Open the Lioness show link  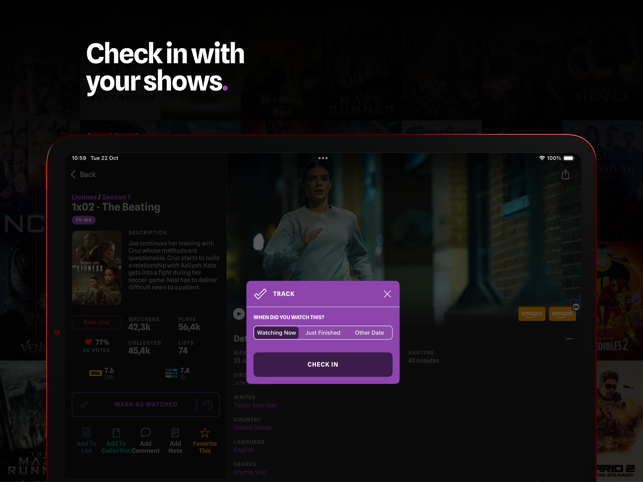coord(84,197)
